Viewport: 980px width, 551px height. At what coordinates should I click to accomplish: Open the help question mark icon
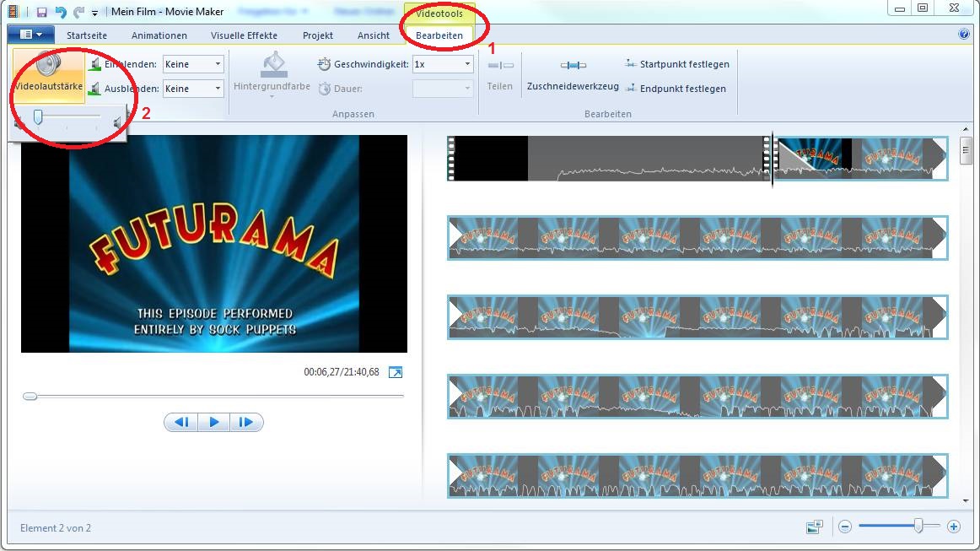(964, 35)
